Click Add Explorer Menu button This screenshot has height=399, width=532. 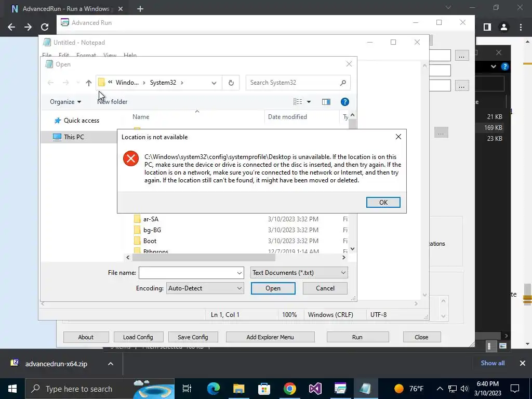(270, 337)
